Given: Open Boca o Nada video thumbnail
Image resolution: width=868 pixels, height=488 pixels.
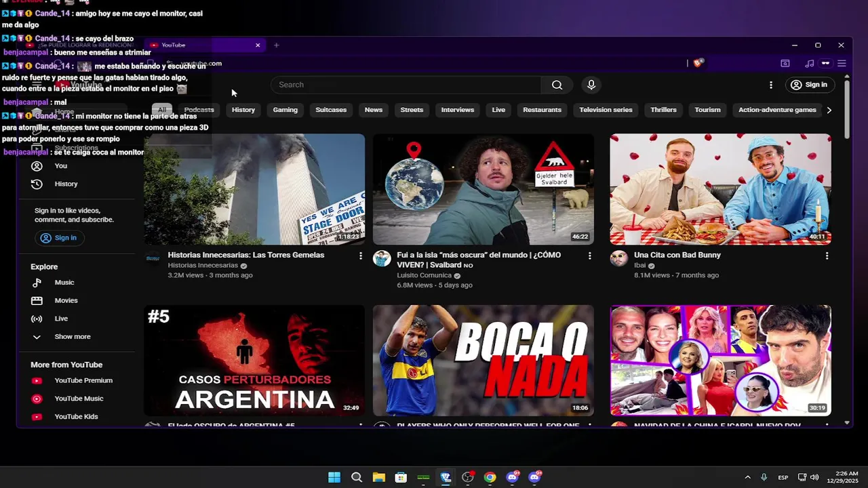Looking at the screenshot, I should click(x=484, y=360).
